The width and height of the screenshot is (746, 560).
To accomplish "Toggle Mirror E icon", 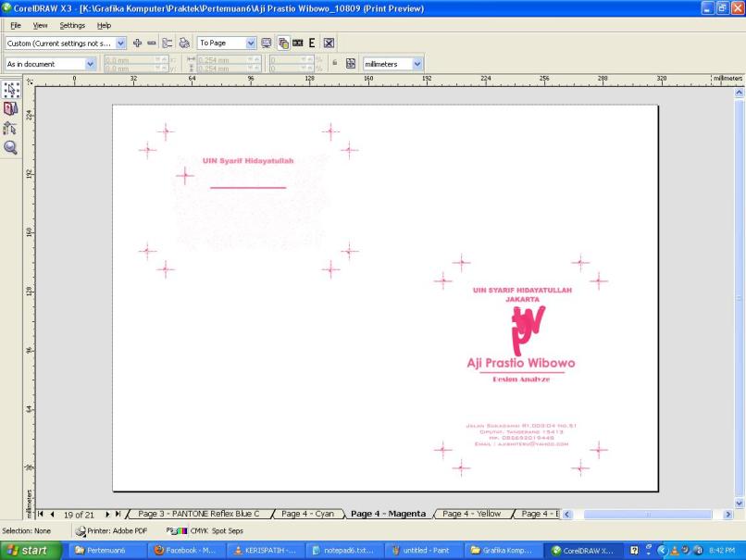I will click(x=312, y=44).
